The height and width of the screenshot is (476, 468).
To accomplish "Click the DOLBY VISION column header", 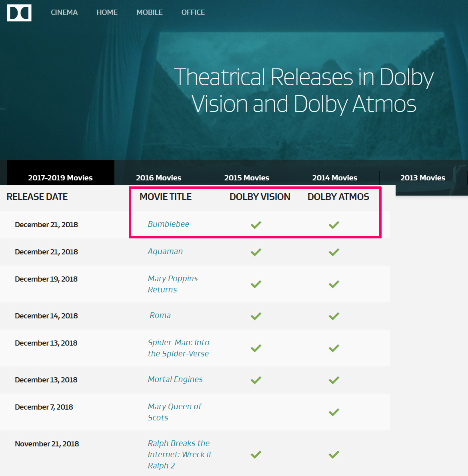I will pyautogui.click(x=260, y=197).
